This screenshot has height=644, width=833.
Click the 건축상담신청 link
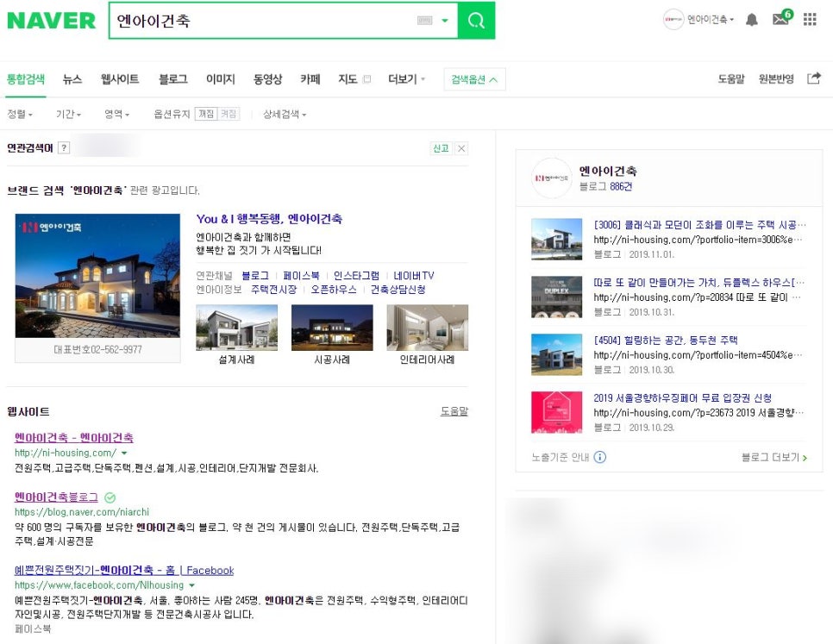point(398,290)
